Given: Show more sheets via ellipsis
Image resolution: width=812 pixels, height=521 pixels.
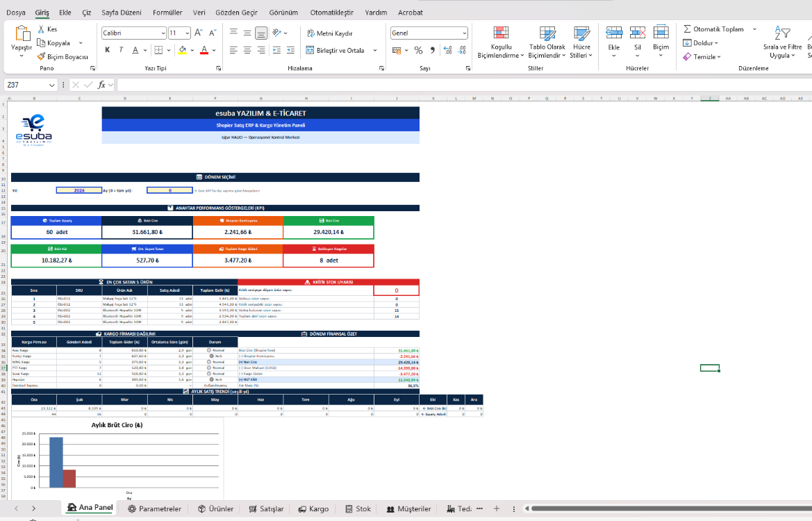Looking at the screenshot, I should coord(479,508).
